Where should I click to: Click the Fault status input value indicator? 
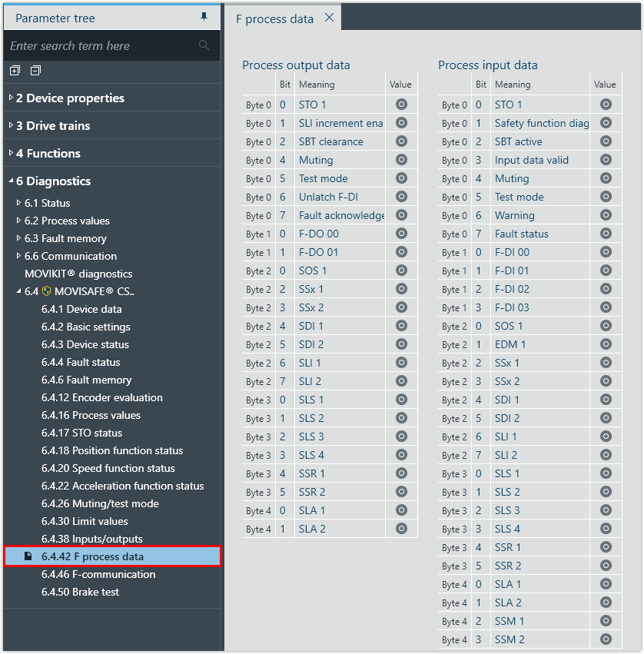(606, 234)
